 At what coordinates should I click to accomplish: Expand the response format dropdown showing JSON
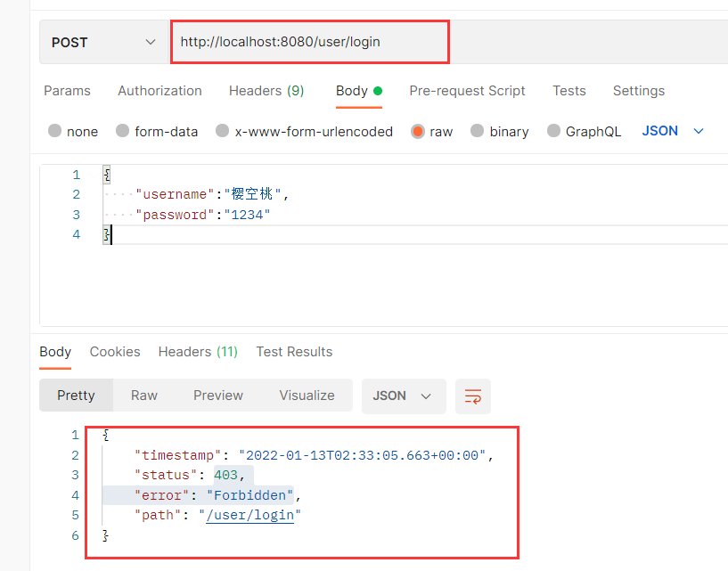403,396
